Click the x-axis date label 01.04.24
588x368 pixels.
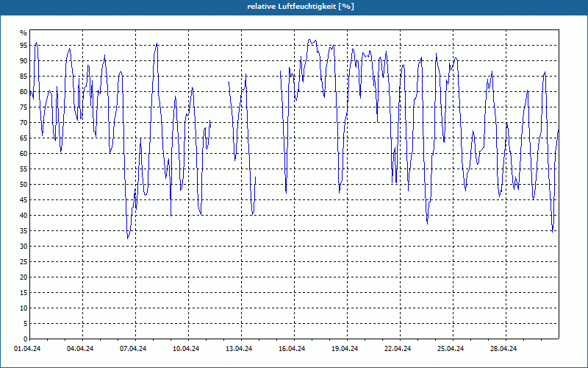click(27, 349)
